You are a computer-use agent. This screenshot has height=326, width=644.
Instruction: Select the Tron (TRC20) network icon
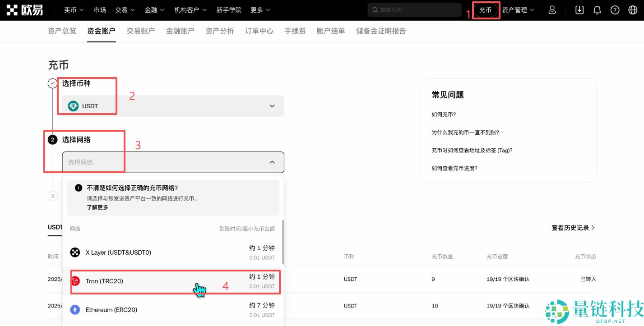pos(75,281)
